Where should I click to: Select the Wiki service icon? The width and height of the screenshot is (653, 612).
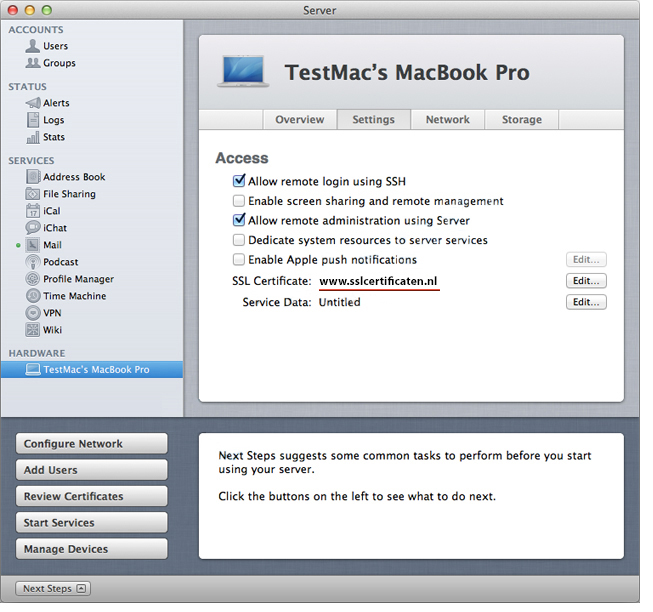(34, 330)
